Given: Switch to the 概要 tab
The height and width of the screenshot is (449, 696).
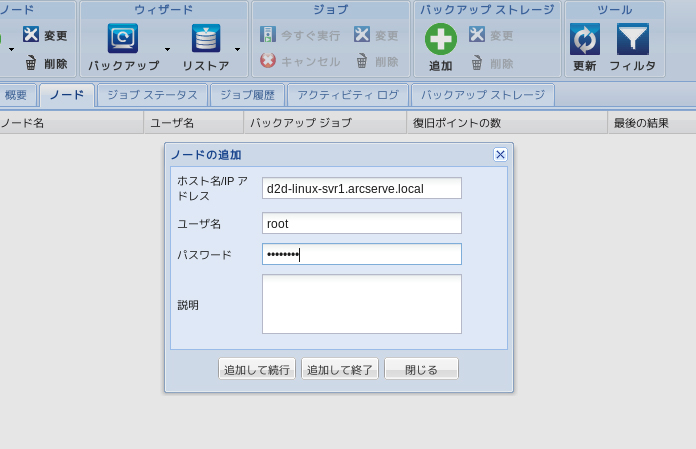Looking at the screenshot, I should 16,95.
